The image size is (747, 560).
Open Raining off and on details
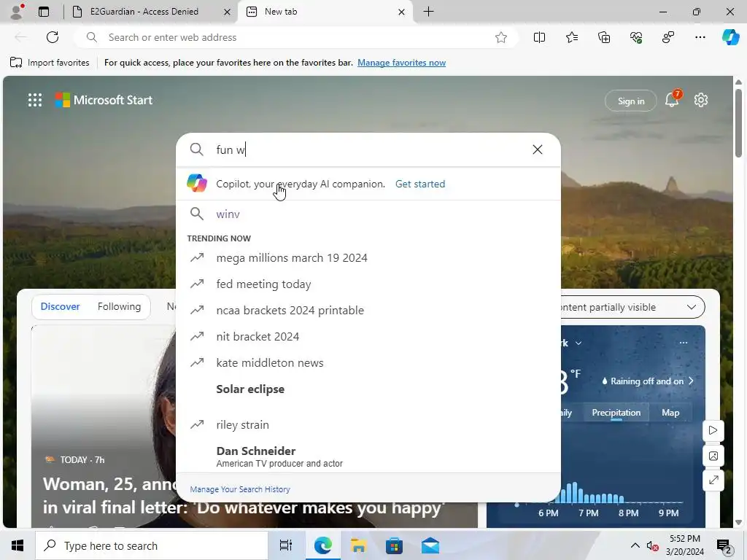pos(647,381)
